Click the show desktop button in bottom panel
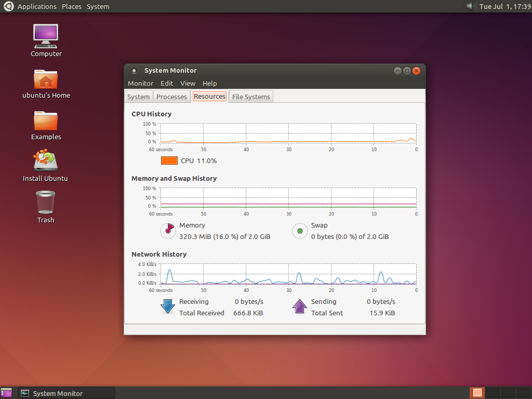This screenshot has width=532, height=399. point(6,393)
